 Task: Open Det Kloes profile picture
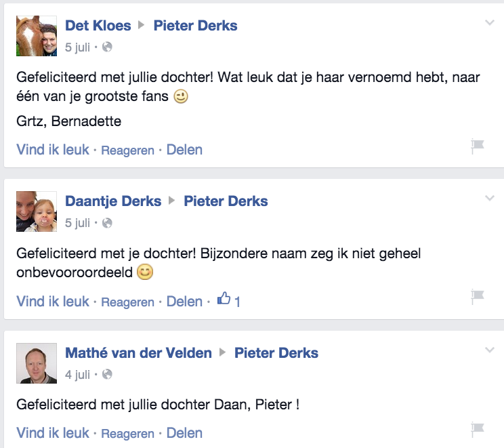37,36
